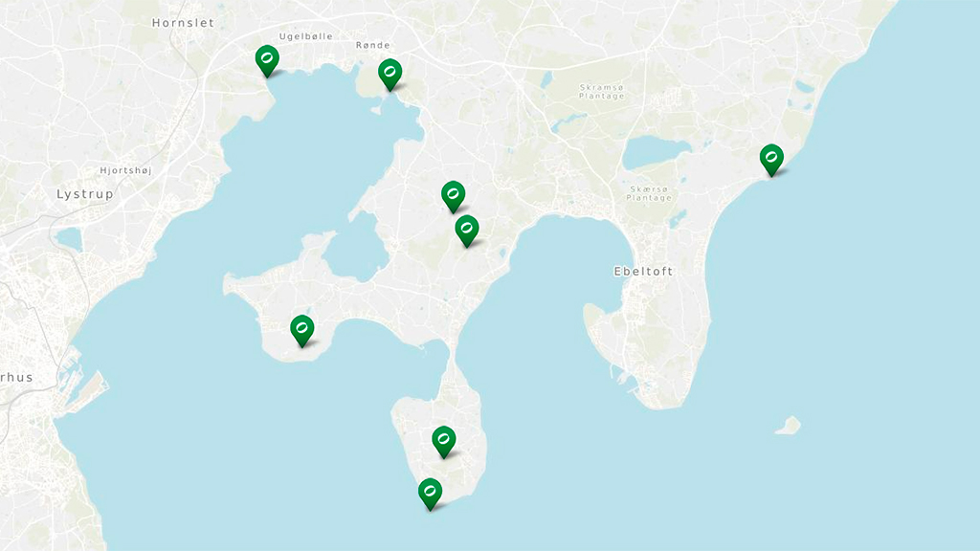
Task: Click the southernmost green pin on the coast
Action: [430, 494]
